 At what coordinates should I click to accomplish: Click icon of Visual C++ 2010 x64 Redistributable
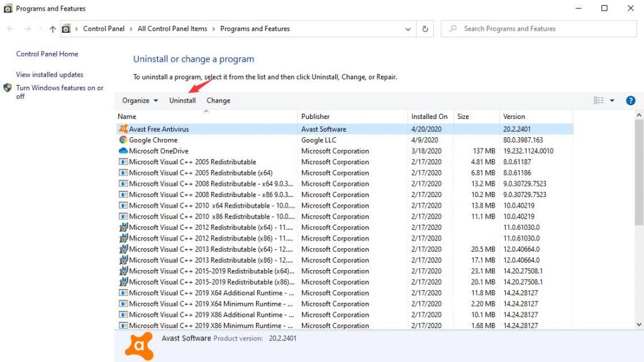[123, 205]
